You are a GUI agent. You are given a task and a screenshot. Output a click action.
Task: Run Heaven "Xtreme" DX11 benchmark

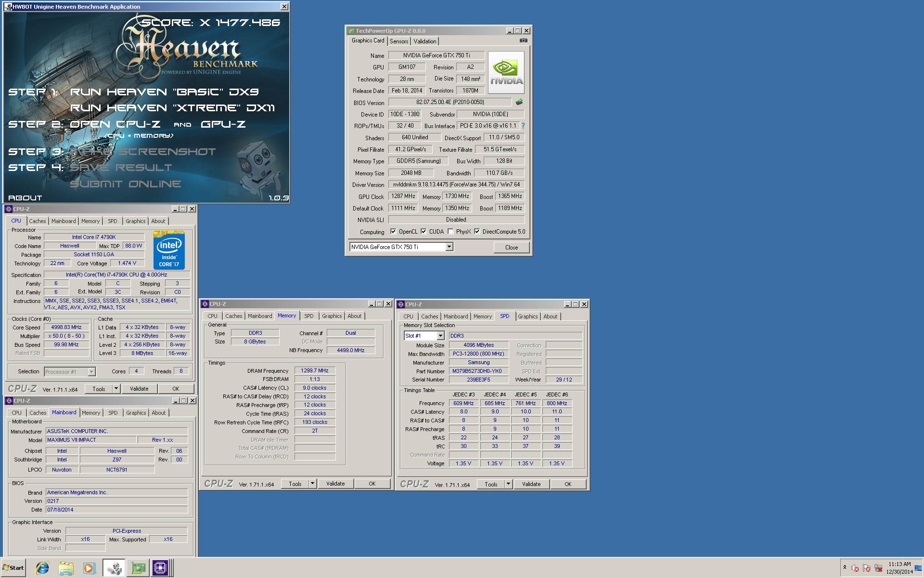coord(172,107)
